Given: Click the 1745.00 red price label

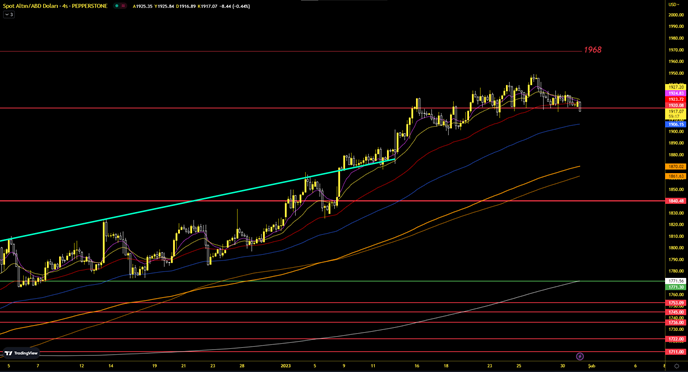Looking at the screenshot, I should pyautogui.click(x=676, y=312).
